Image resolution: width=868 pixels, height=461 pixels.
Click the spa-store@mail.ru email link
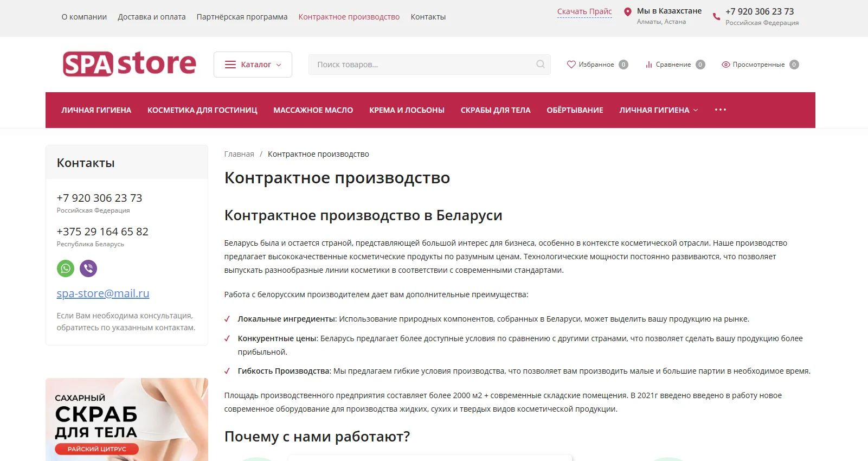pyautogui.click(x=103, y=293)
